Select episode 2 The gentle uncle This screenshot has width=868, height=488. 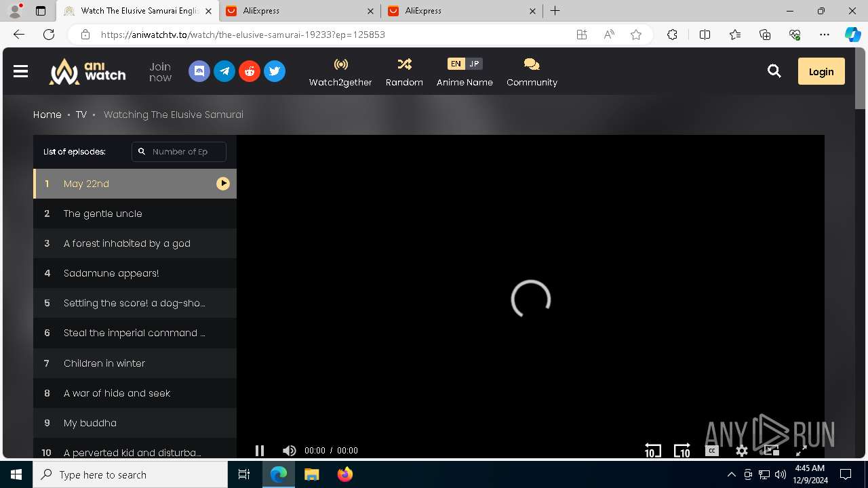(135, 213)
